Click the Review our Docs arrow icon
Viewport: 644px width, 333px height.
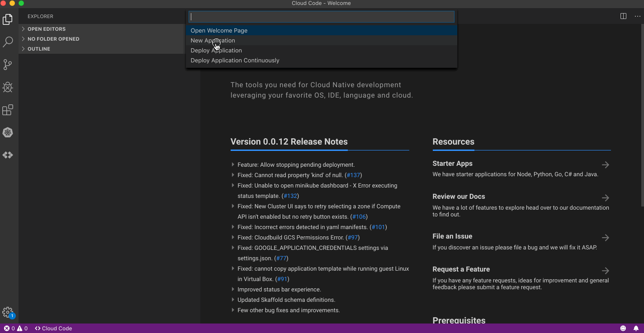[606, 198]
